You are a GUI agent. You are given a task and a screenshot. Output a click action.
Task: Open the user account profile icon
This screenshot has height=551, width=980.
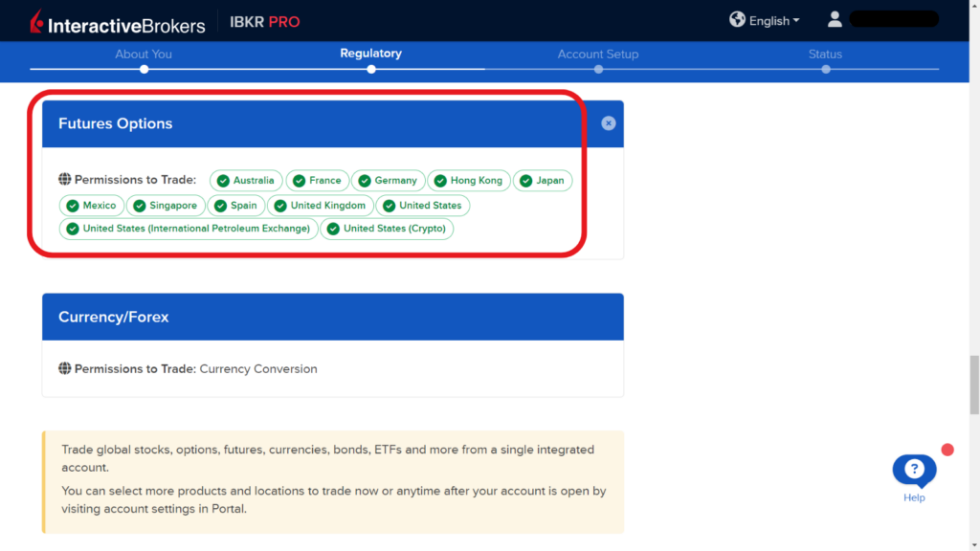click(834, 18)
